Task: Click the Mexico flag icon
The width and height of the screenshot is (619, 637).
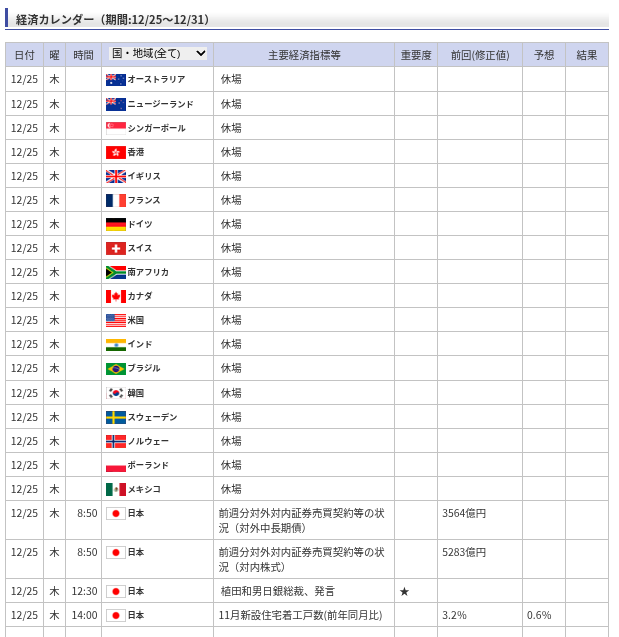Action: [x=116, y=489]
